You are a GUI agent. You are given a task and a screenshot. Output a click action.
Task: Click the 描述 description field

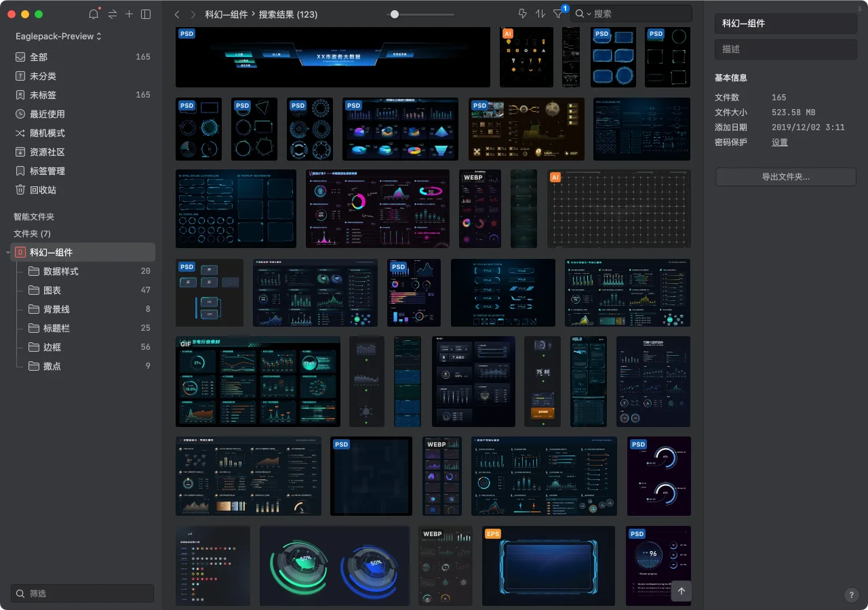click(785, 49)
